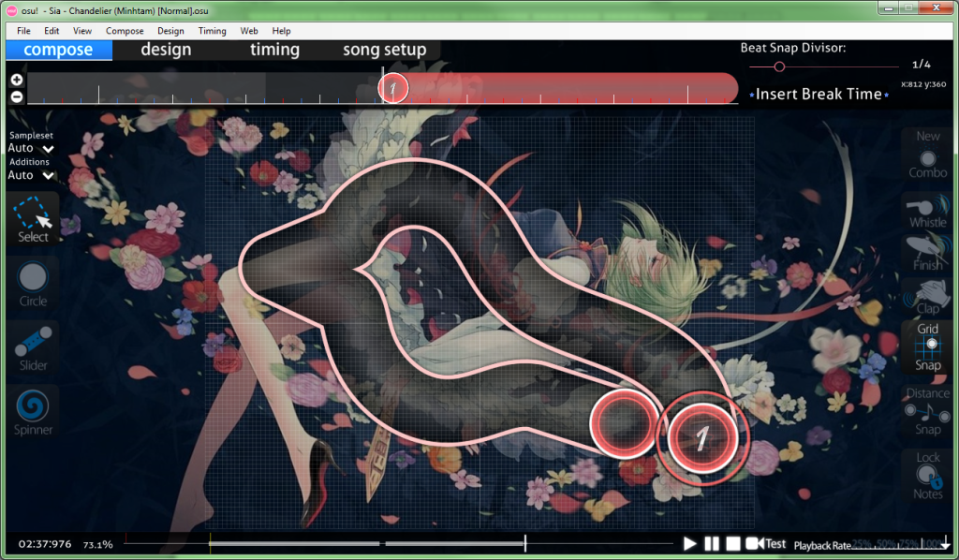Select the numbered slider head circle in playfield
959x560 pixels.
point(701,438)
